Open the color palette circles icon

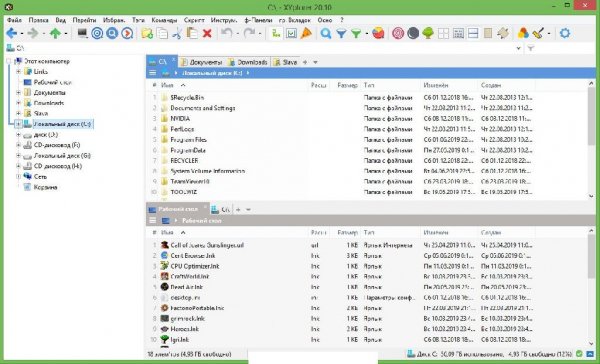click(523, 34)
